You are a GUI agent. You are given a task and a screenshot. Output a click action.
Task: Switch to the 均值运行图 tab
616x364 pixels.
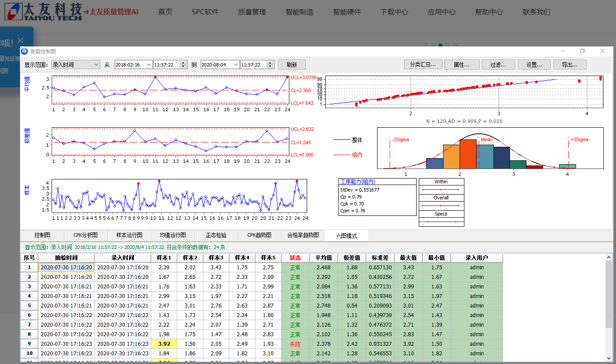point(172,235)
